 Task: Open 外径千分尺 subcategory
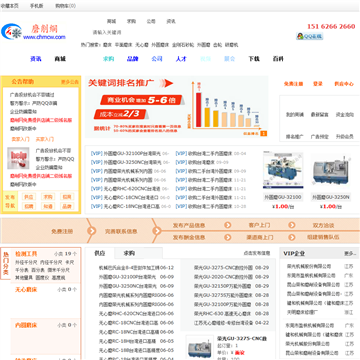point(26,262)
